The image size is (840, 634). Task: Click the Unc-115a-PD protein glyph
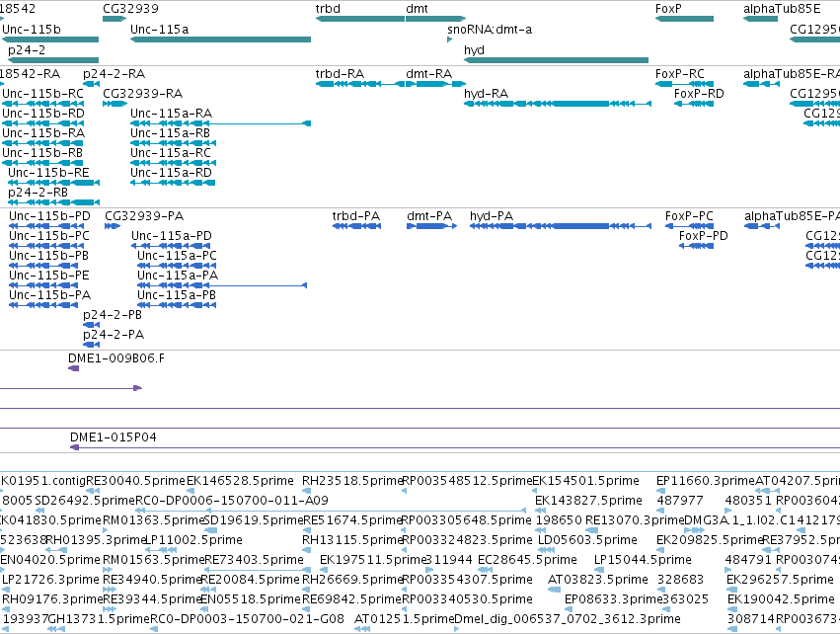[171, 246]
